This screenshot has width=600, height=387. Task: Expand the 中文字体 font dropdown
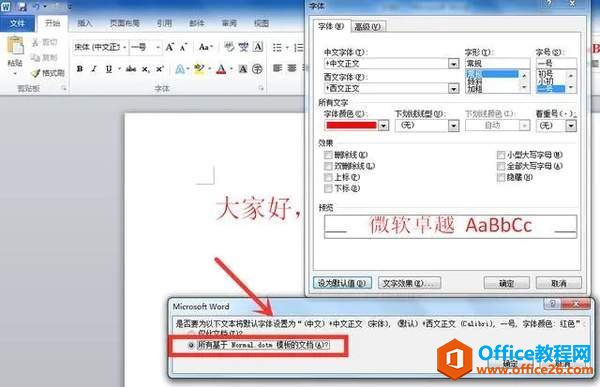(x=453, y=64)
